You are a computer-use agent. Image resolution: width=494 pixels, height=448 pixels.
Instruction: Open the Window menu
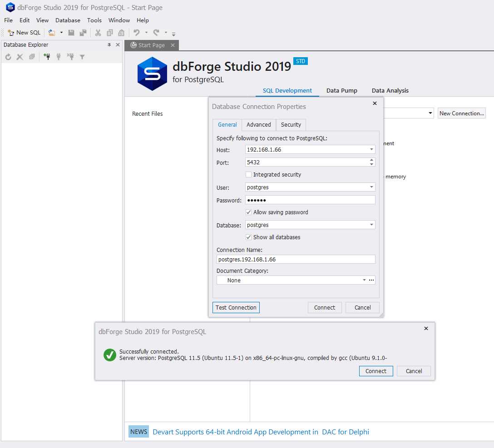click(x=119, y=20)
